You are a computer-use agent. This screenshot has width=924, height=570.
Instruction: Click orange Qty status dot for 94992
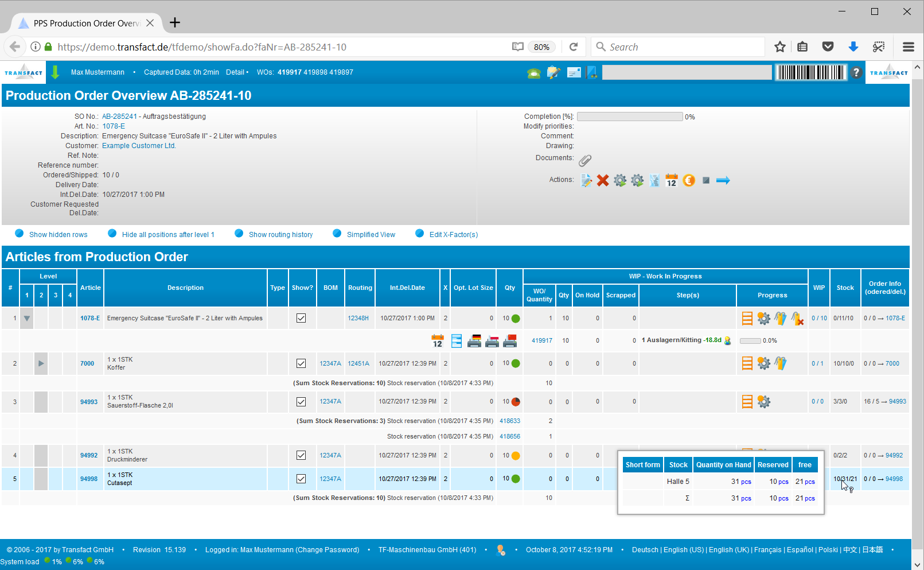coord(516,456)
